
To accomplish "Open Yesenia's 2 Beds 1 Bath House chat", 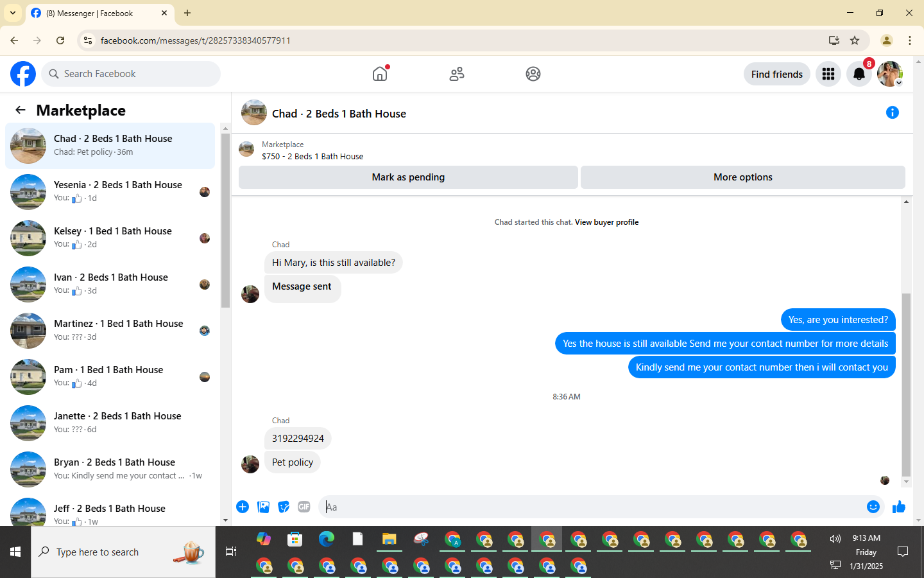I will tap(110, 192).
